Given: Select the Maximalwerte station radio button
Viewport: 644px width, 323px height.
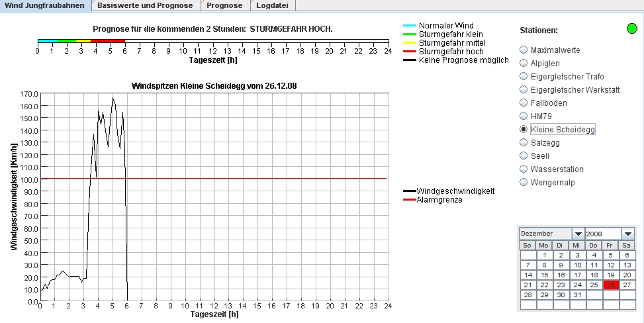Looking at the screenshot, I should [x=524, y=50].
